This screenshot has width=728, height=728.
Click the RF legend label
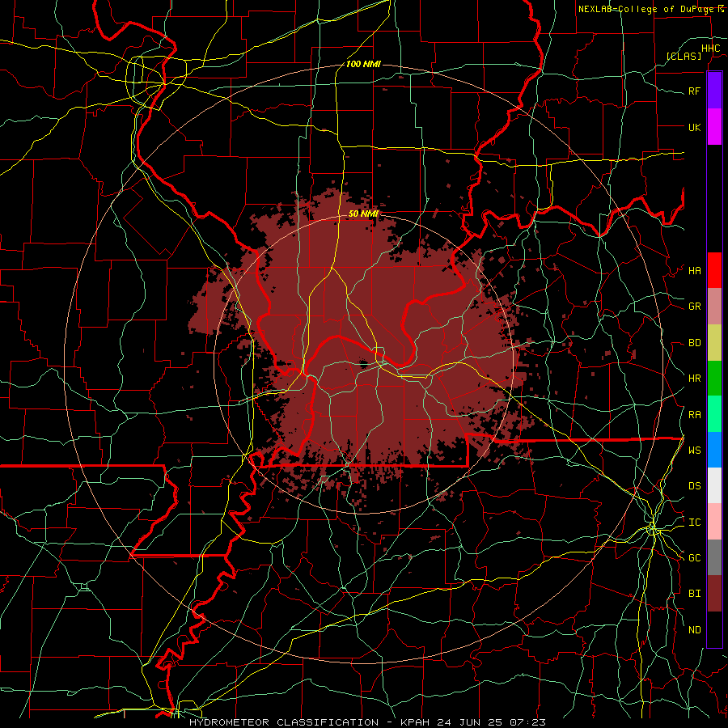[x=694, y=91]
